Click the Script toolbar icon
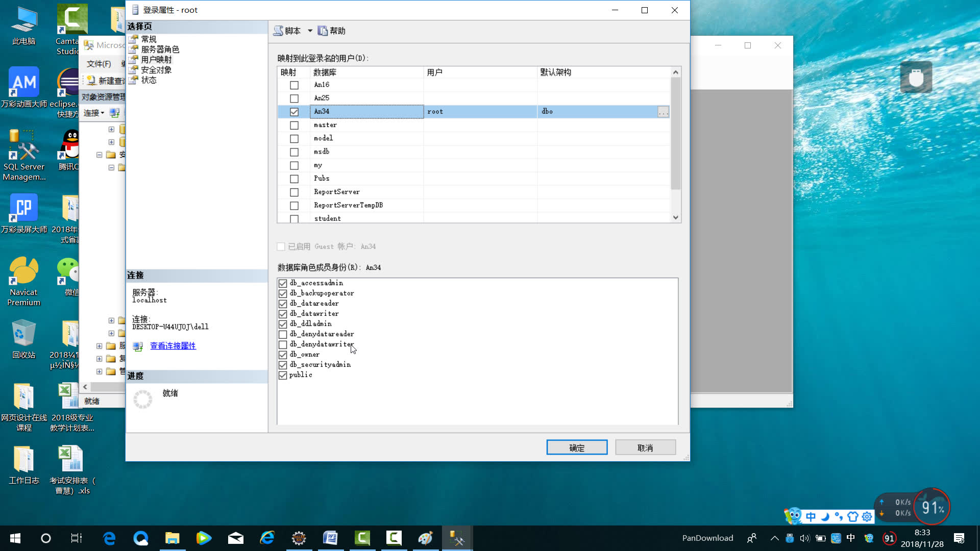 coord(279,31)
